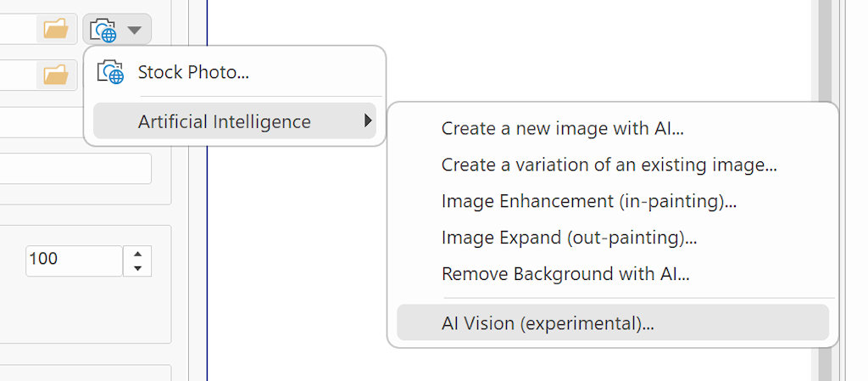Click the path field beside second folder icon
Image resolution: width=868 pixels, height=381 pixels.
[18, 76]
